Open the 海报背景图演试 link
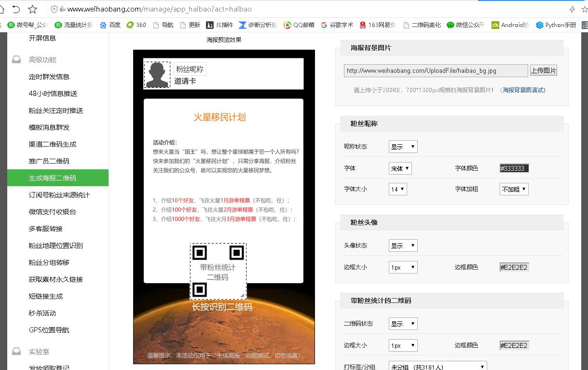The height and width of the screenshot is (370, 588). pyautogui.click(x=524, y=90)
